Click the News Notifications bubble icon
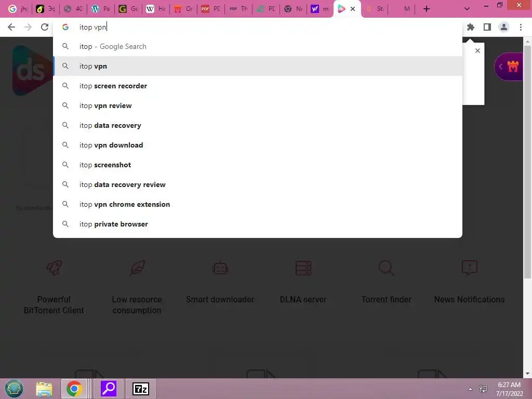The image size is (532, 399). (x=469, y=268)
